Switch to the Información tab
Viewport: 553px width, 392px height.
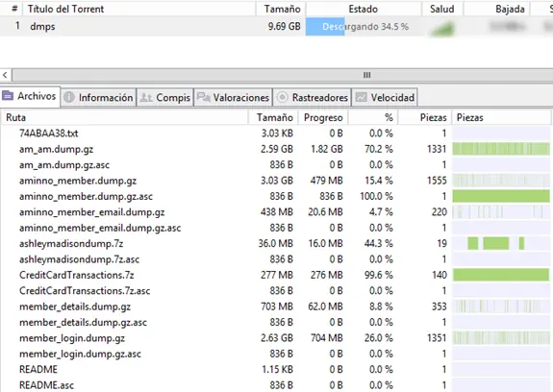98,98
